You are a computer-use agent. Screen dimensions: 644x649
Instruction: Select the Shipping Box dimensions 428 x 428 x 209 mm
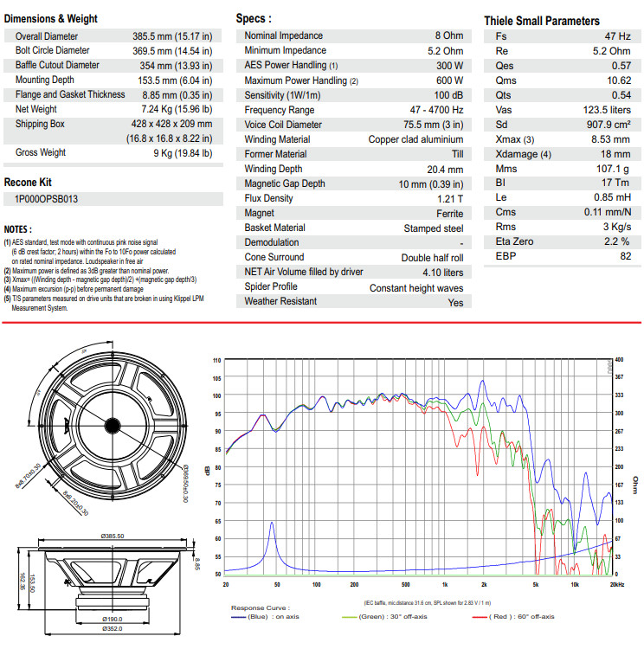coord(171,124)
